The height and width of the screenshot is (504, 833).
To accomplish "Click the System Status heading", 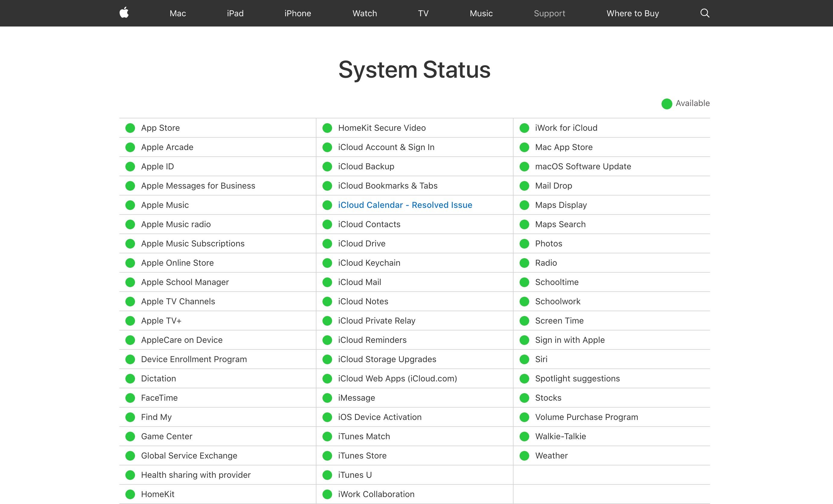I will (x=414, y=70).
